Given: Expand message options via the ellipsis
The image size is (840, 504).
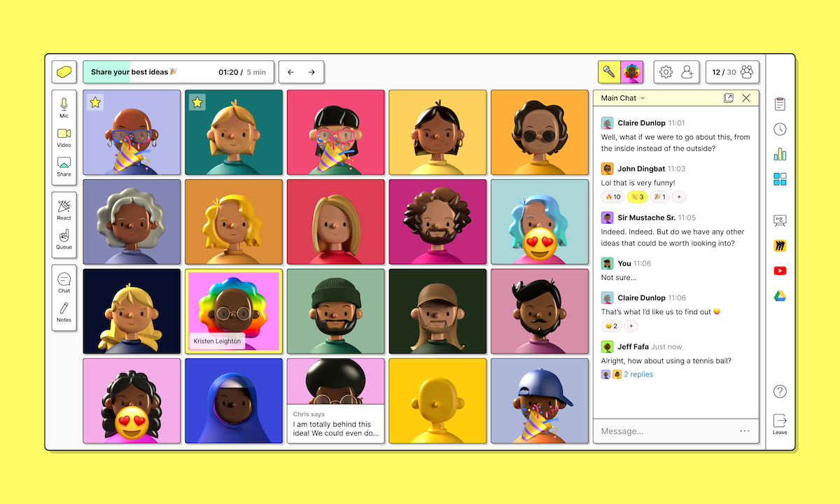Looking at the screenshot, I should point(743,430).
